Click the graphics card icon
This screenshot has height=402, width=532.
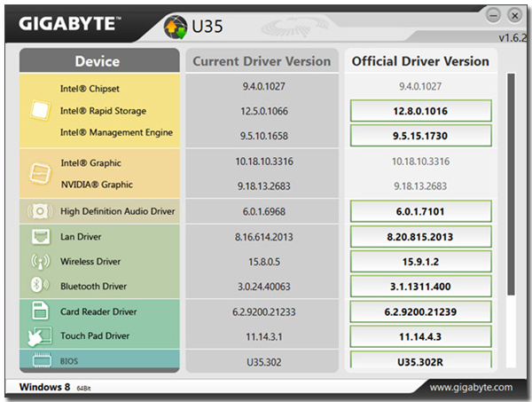tap(40, 174)
